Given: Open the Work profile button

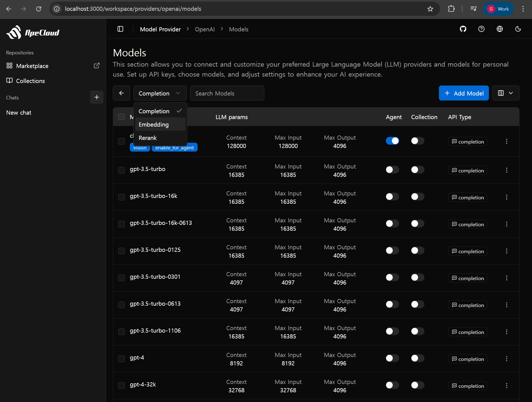Looking at the screenshot, I should coord(498,9).
